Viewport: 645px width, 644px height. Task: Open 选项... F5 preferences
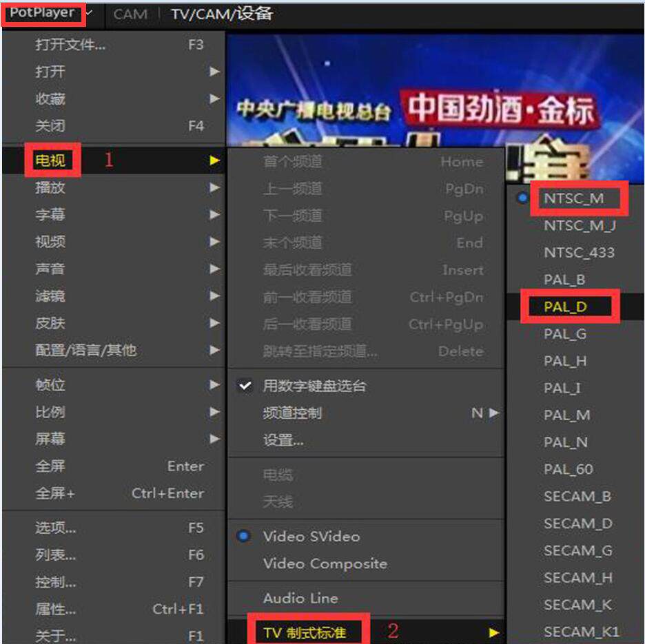point(114,528)
